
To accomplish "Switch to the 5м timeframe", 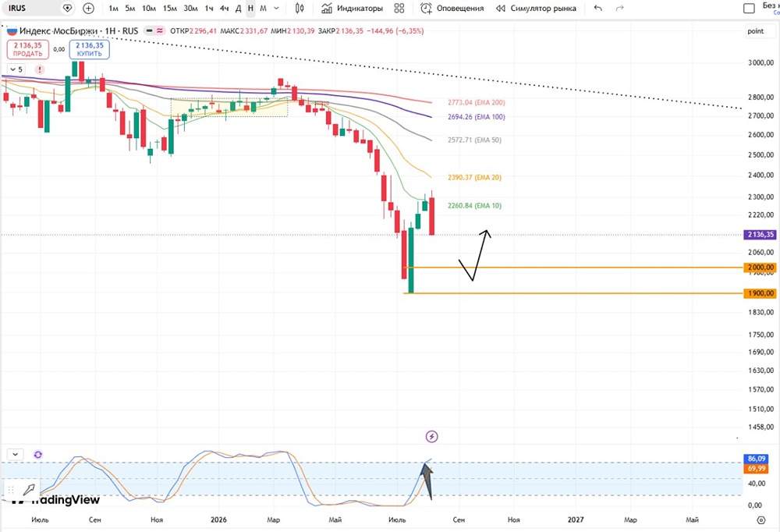I will pyautogui.click(x=129, y=9).
